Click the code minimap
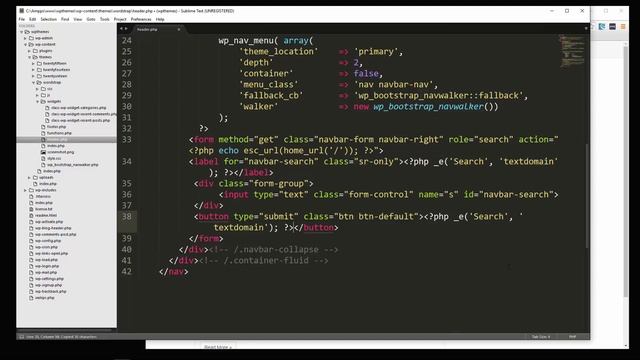640x360 pixels. (572, 51)
